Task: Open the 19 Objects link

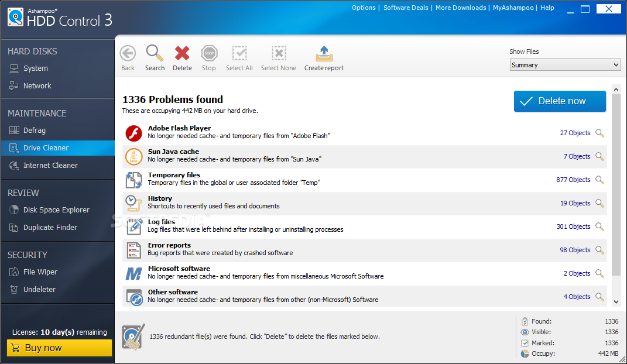Action: [x=575, y=204]
